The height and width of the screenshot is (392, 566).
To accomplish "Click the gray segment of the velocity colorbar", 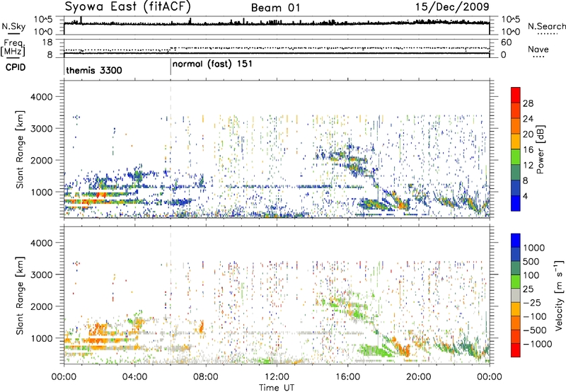I will (516, 295).
